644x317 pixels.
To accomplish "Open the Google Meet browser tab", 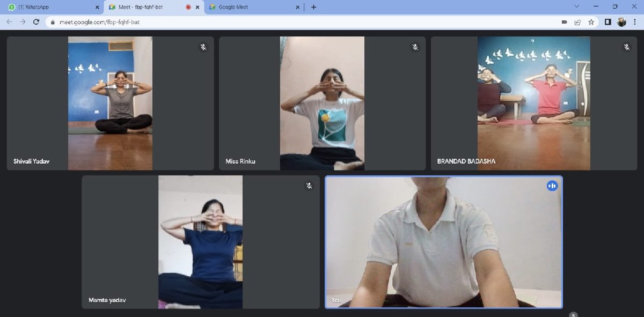I will tap(253, 7).
